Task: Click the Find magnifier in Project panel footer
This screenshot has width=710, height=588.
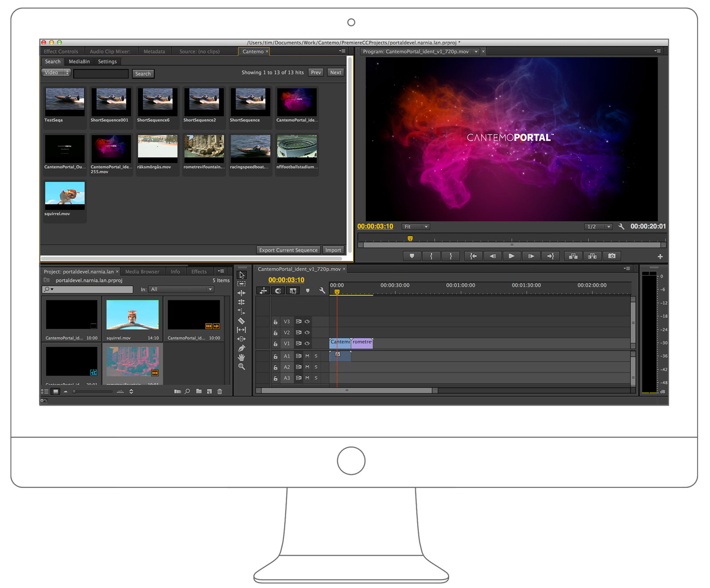Action: tap(188, 391)
